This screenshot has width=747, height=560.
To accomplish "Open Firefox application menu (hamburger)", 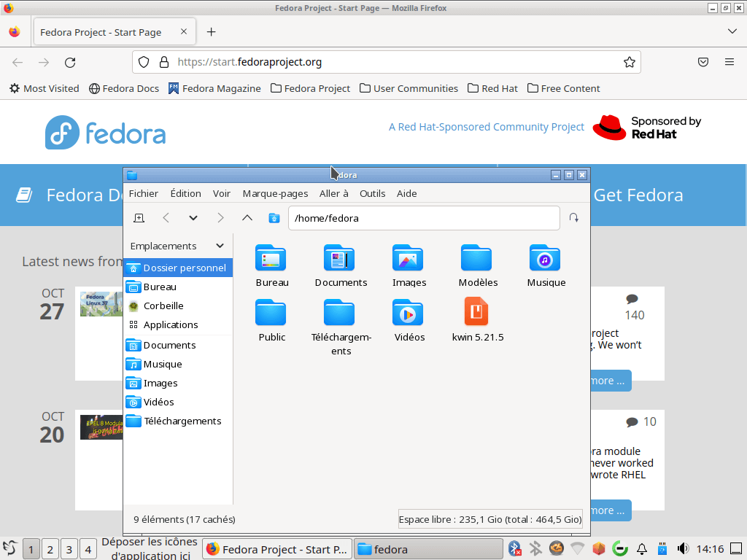I will (x=729, y=62).
